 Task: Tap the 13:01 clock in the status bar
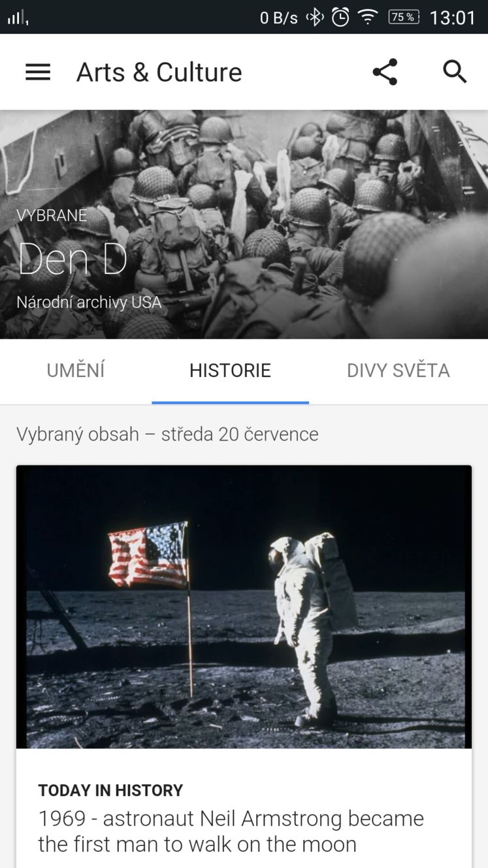point(453,18)
